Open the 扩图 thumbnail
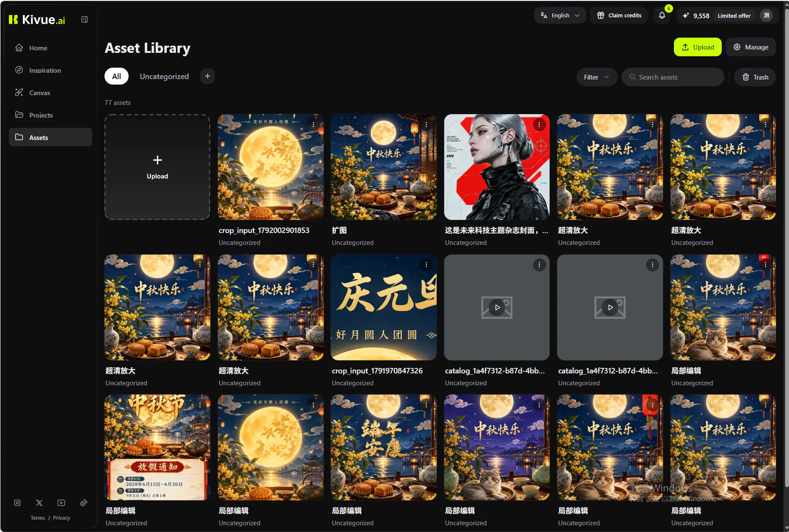 (384, 167)
